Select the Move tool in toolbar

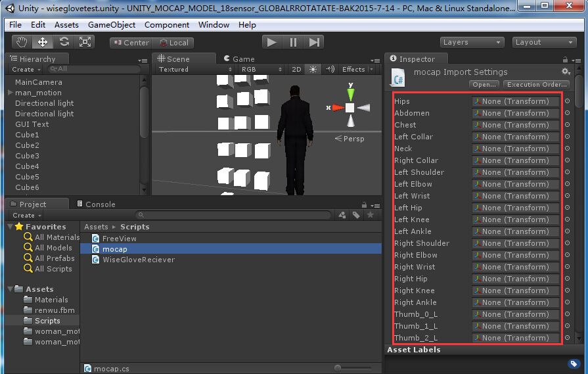43,42
